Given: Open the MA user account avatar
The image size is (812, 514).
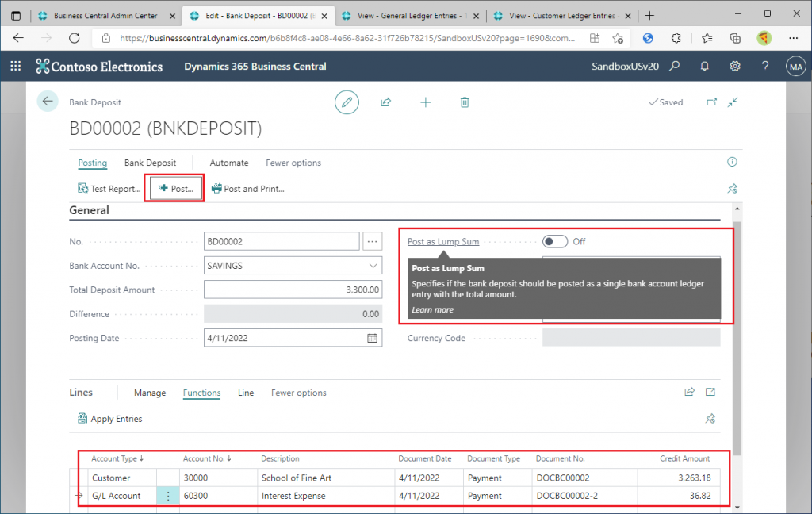Looking at the screenshot, I should tap(796, 67).
